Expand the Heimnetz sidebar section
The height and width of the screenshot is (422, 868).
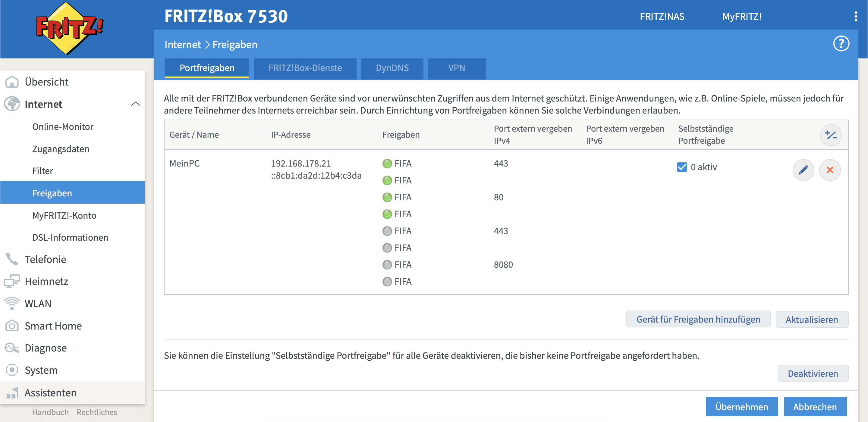pyautogui.click(x=46, y=281)
